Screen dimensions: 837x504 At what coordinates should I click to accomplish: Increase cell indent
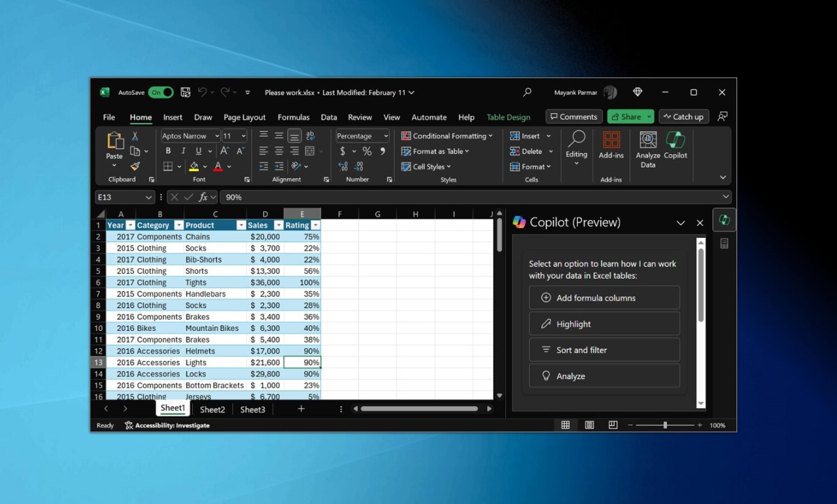click(x=279, y=166)
